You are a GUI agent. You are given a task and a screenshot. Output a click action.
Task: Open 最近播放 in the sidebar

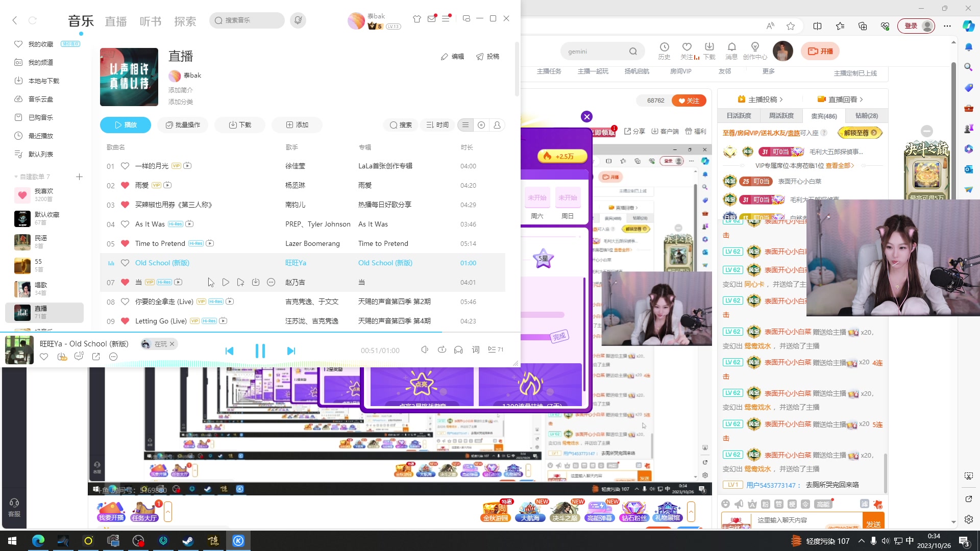41,136
